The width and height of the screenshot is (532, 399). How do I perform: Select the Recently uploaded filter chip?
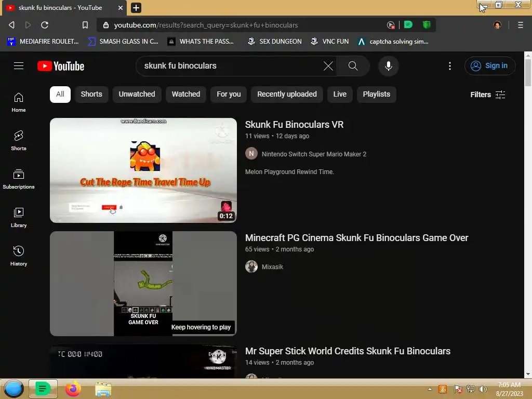(x=287, y=95)
